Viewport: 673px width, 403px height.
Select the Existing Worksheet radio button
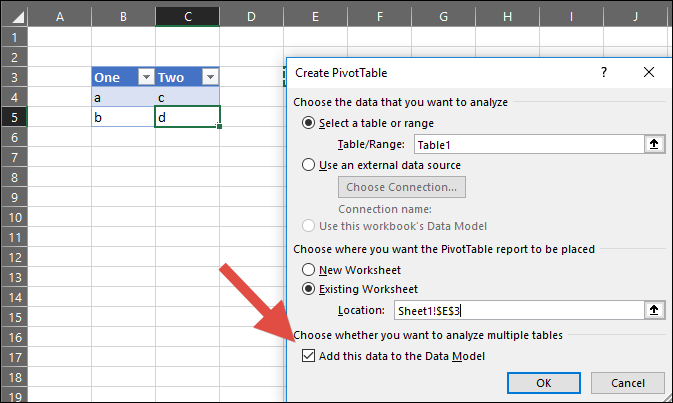point(309,290)
